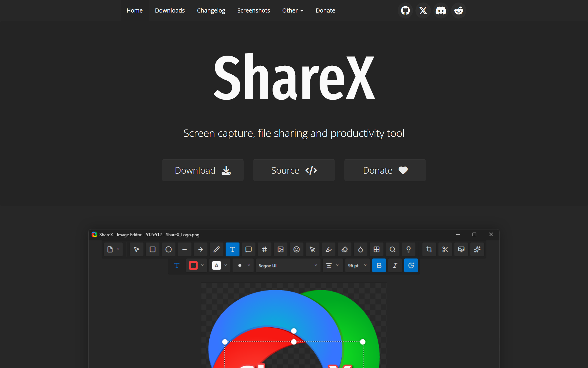Open the Changelog nav item
588x368 pixels.
(x=211, y=11)
